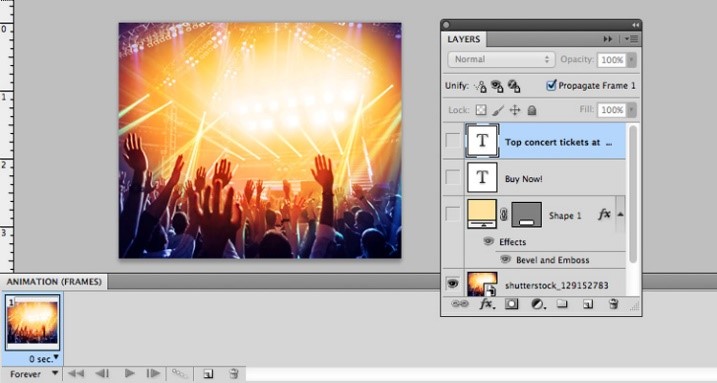The width and height of the screenshot is (717, 383).
Task: Create new layer icon in Layers panel
Action: tap(588, 304)
